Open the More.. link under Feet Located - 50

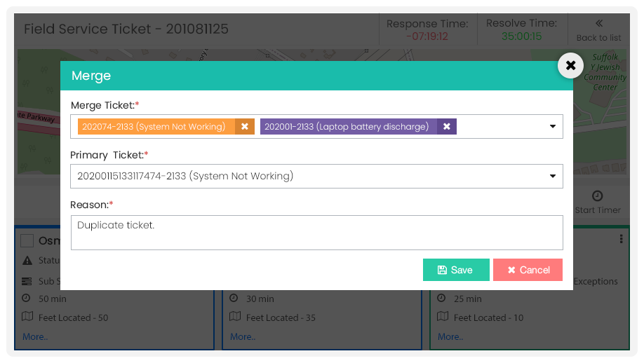tap(35, 337)
